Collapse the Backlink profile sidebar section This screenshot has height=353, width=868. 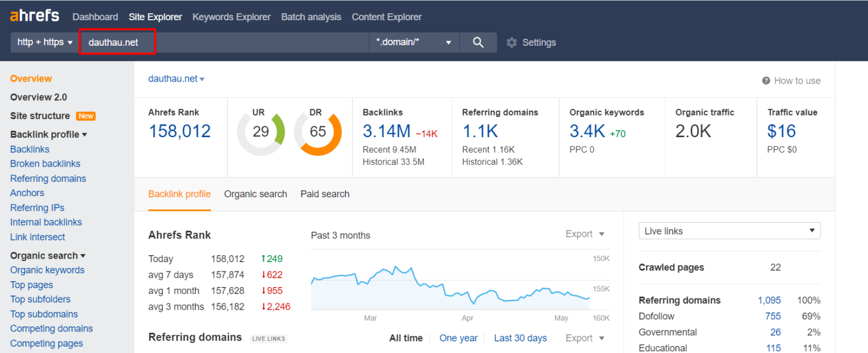[x=49, y=134]
